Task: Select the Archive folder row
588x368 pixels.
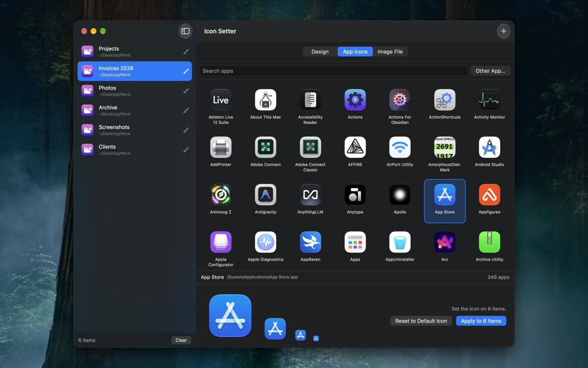Action: click(x=135, y=110)
